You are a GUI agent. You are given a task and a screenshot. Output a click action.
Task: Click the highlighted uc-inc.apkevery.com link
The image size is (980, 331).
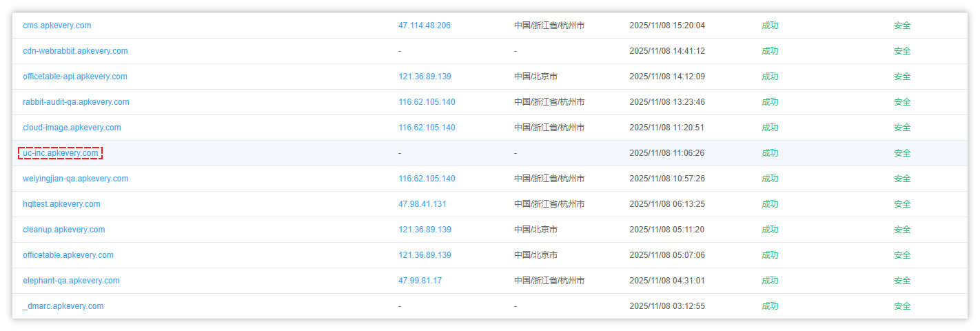[61, 153]
